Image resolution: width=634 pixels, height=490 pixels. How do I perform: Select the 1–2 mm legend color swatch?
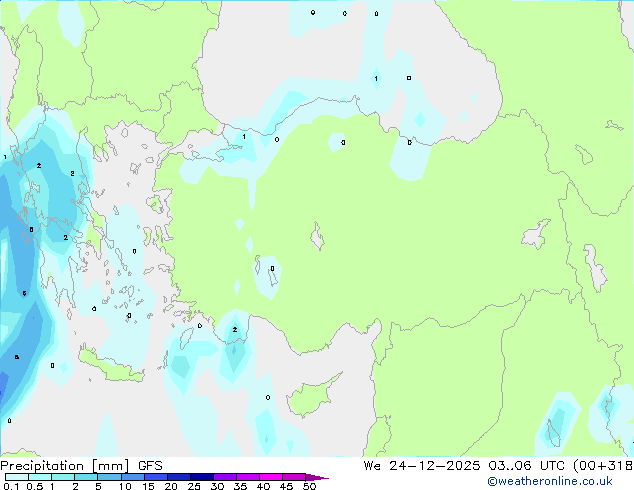pos(63,477)
